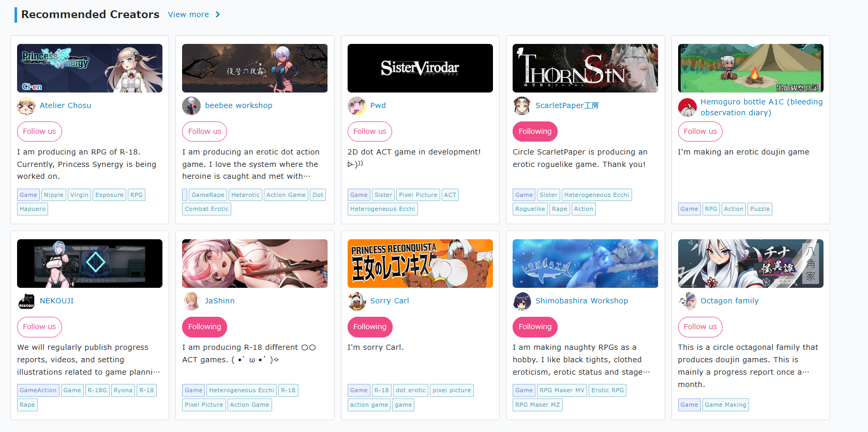Click the pixel picture tag on Sorry Carl card

[452, 390]
